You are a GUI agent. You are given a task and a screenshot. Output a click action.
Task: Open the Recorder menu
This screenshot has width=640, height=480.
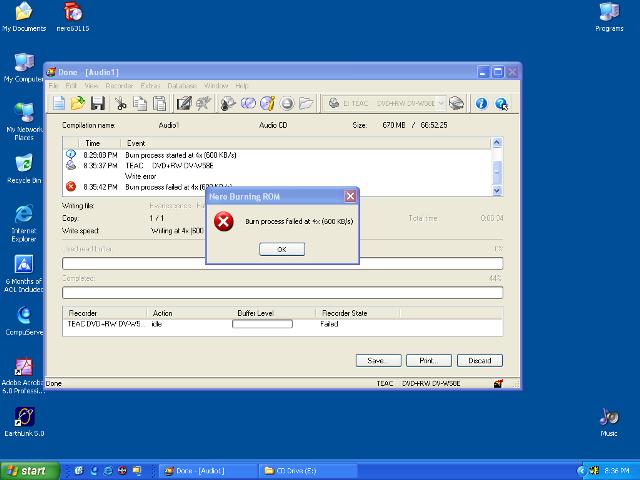point(119,86)
